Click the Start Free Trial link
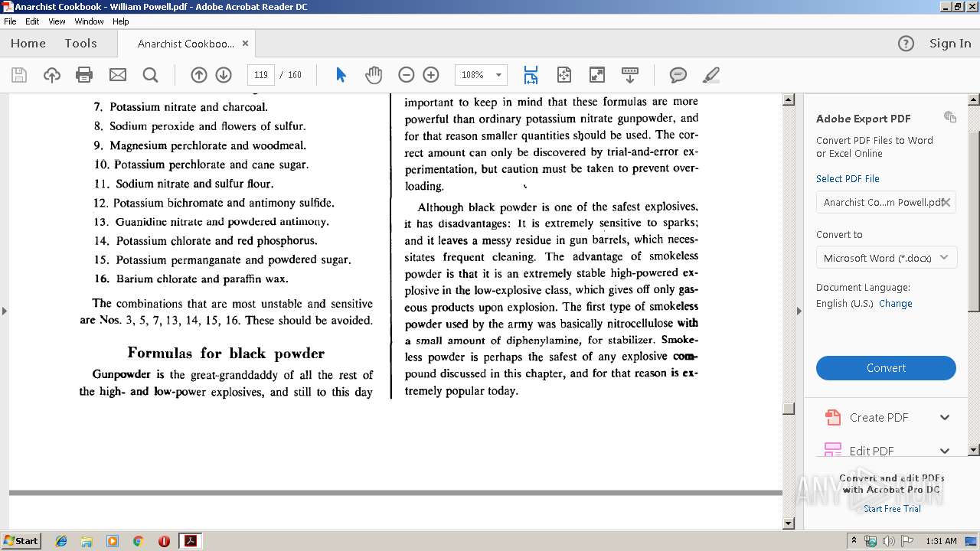980x551 pixels. coord(892,509)
